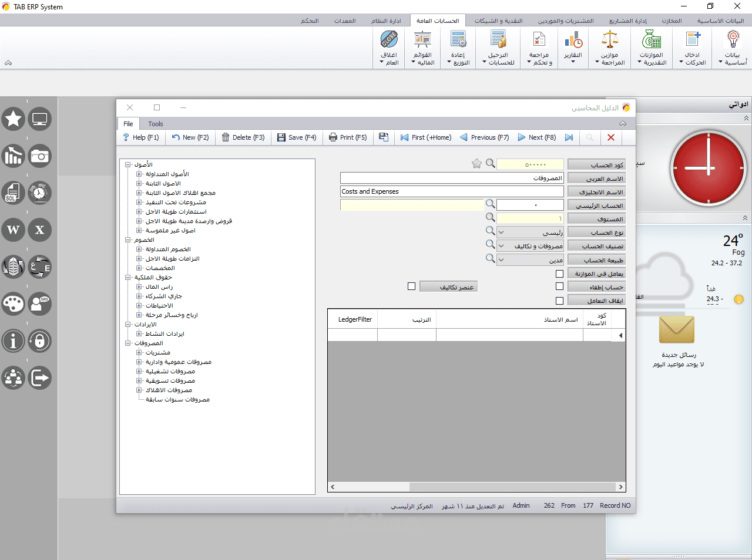Toggle the cost element (عنصر تكاليف) checkbox
The height and width of the screenshot is (560, 752).
click(411, 286)
